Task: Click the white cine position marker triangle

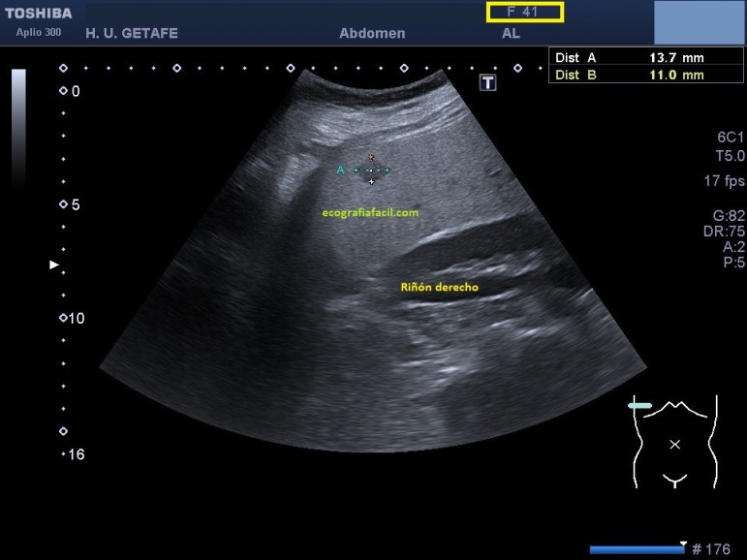Action: [683, 544]
